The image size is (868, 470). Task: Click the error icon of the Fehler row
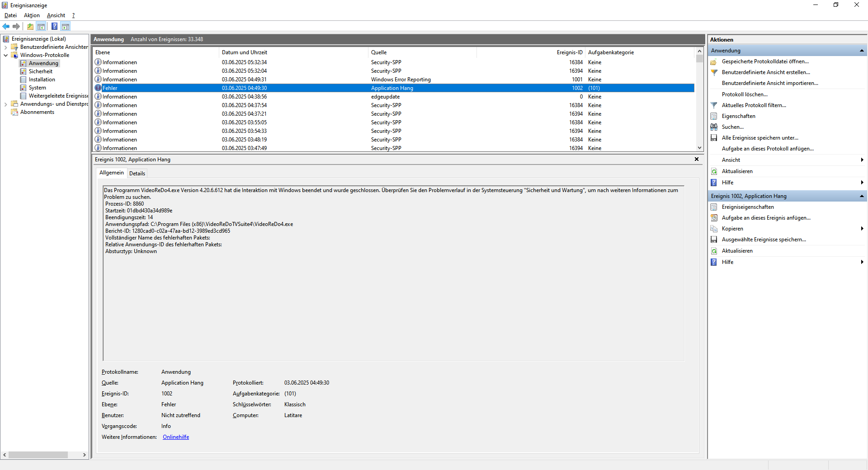pos(98,88)
